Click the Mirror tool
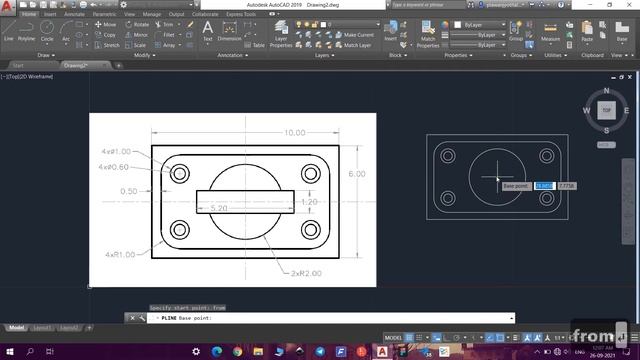The height and width of the screenshot is (360, 640). (x=136, y=35)
